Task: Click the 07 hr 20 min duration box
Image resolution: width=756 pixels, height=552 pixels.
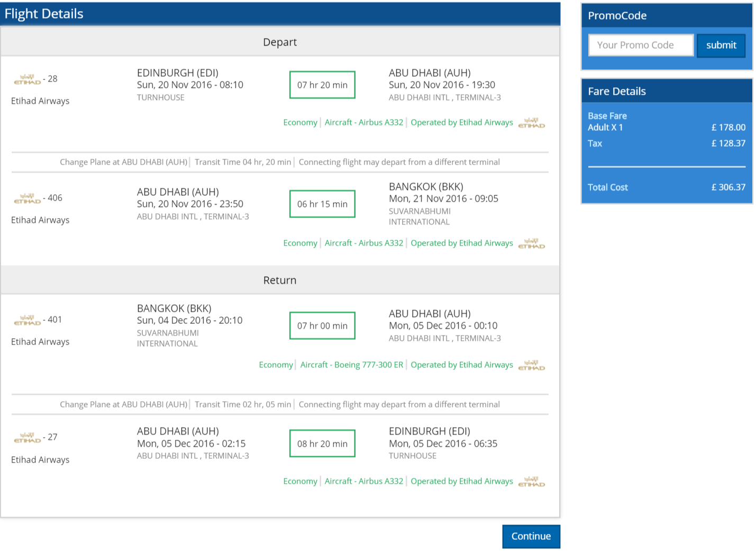Action: [322, 85]
